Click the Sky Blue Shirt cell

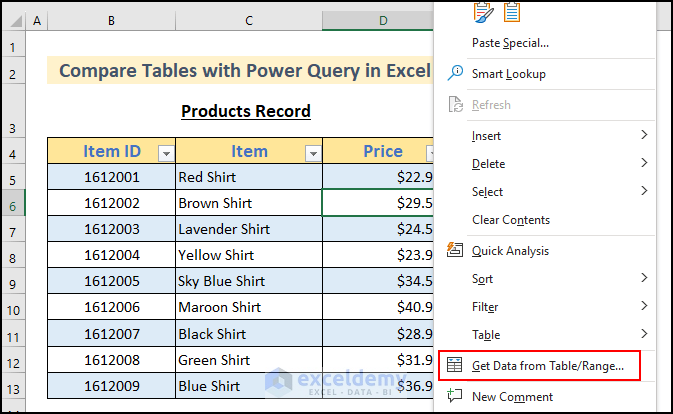click(x=249, y=281)
